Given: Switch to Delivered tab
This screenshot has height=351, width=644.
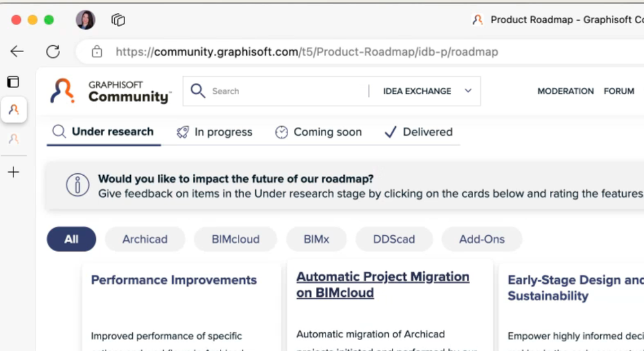Looking at the screenshot, I should 418,132.
